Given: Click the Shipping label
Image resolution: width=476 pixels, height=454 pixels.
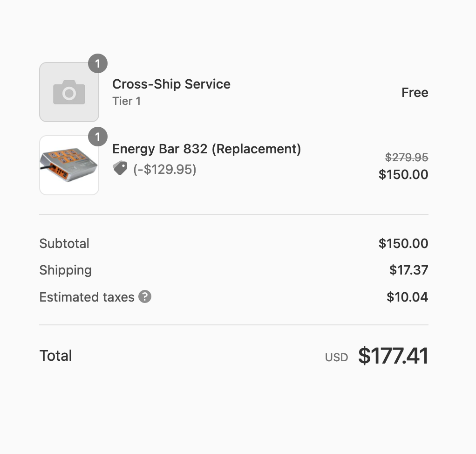Looking at the screenshot, I should click(x=65, y=270).
